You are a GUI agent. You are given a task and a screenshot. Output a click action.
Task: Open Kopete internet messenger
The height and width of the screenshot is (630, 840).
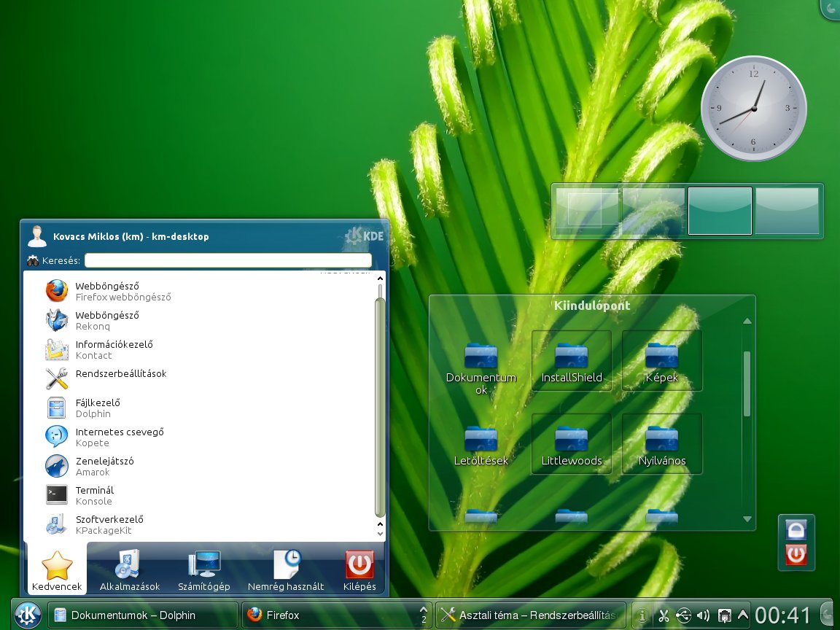coord(203,437)
